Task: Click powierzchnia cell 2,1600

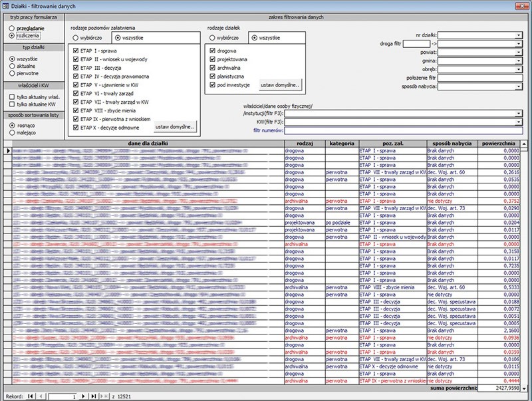Action: 498,331
